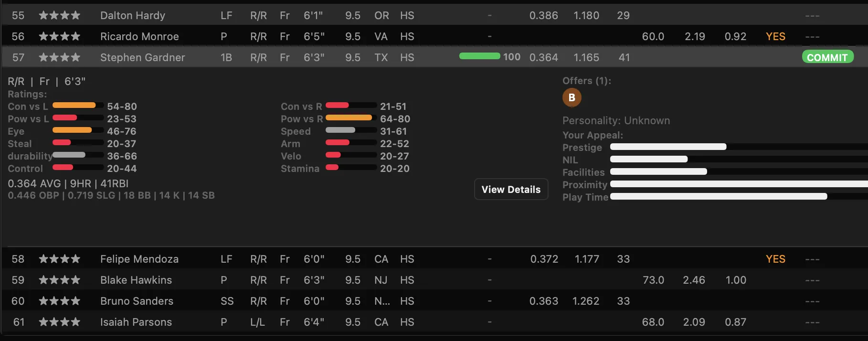Select Isaiah Parsons in the recruit list
Image resolution: width=868 pixels, height=341 pixels.
(434, 322)
